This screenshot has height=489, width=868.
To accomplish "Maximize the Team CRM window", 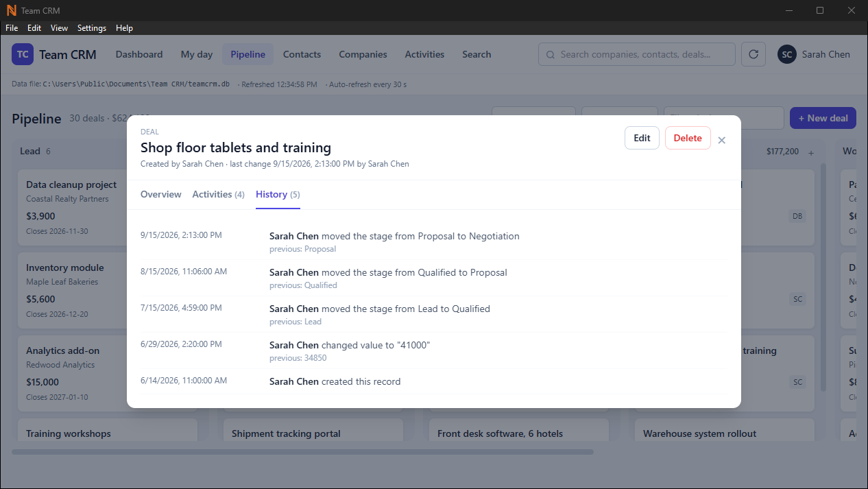I will pos(820,10).
